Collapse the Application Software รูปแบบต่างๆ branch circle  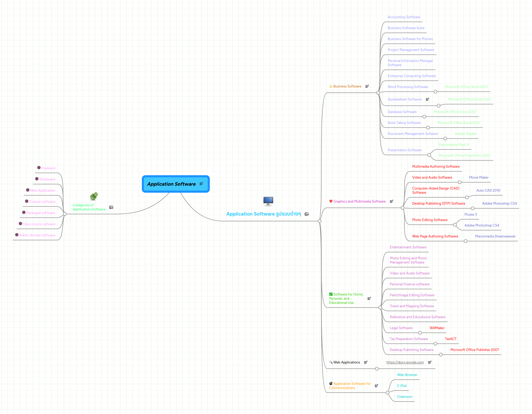click(320, 221)
